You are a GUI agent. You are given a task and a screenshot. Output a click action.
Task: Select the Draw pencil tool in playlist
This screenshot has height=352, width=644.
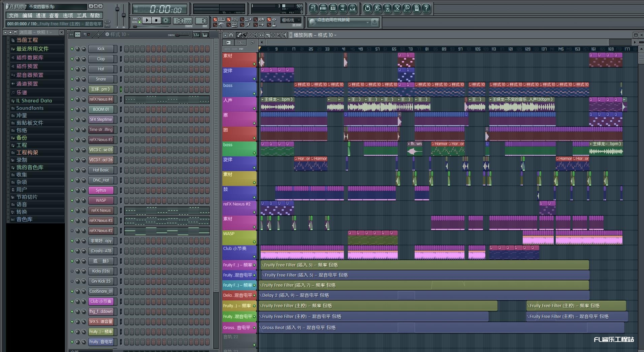(239, 35)
